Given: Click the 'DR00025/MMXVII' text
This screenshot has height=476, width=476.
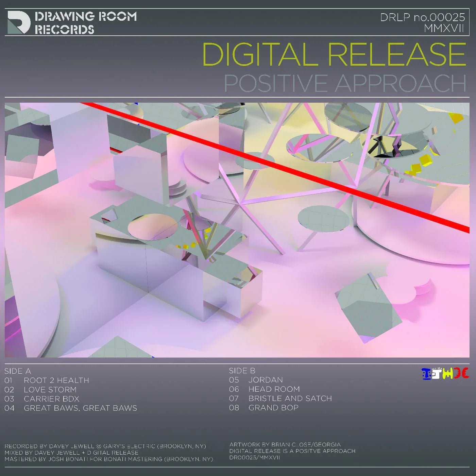Looking at the screenshot, I should tap(255, 457).
